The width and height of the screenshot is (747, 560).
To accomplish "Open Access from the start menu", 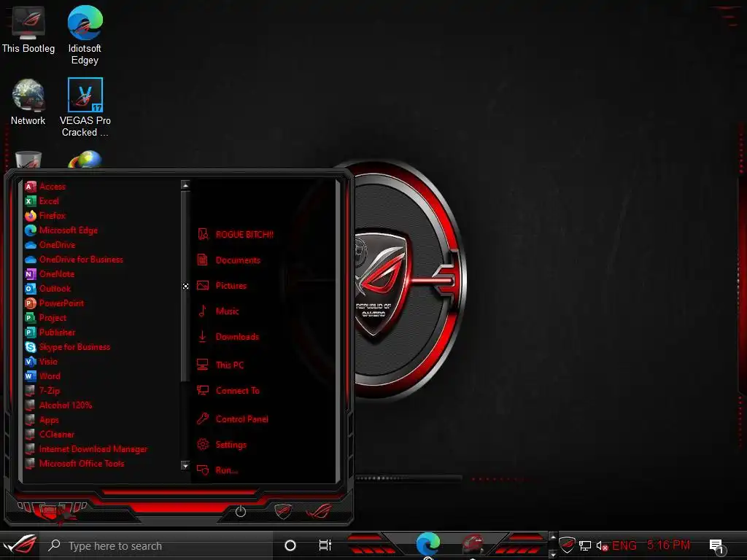I will (x=45, y=187).
